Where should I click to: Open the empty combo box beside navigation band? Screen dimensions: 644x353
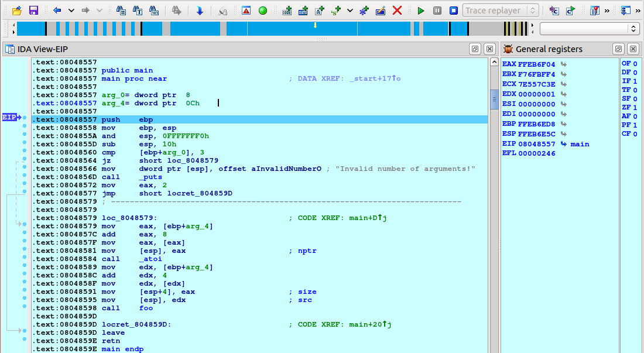click(590, 29)
